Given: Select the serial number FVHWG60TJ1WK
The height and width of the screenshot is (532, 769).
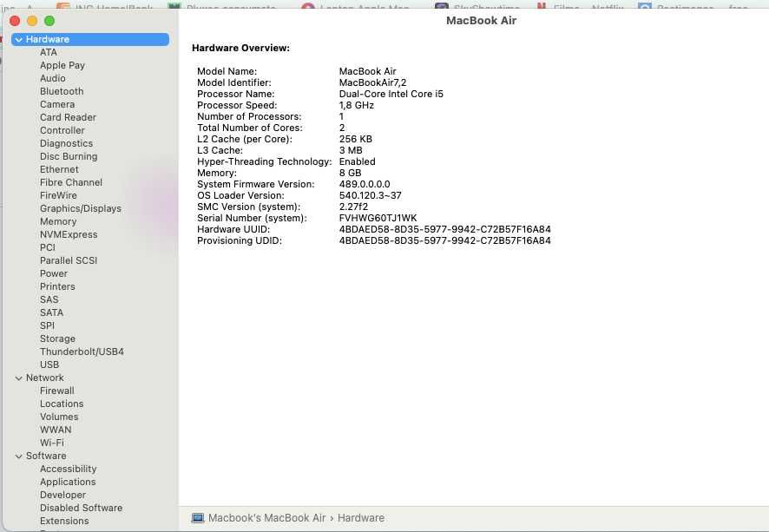Looking at the screenshot, I should pyautogui.click(x=378, y=218).
